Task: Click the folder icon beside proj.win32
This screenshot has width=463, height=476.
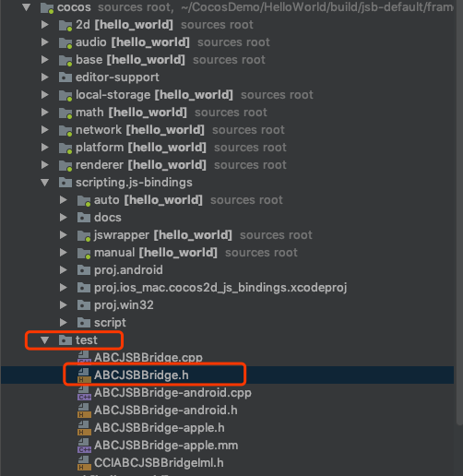Action: pyautogui.click(x=84, y=305)
